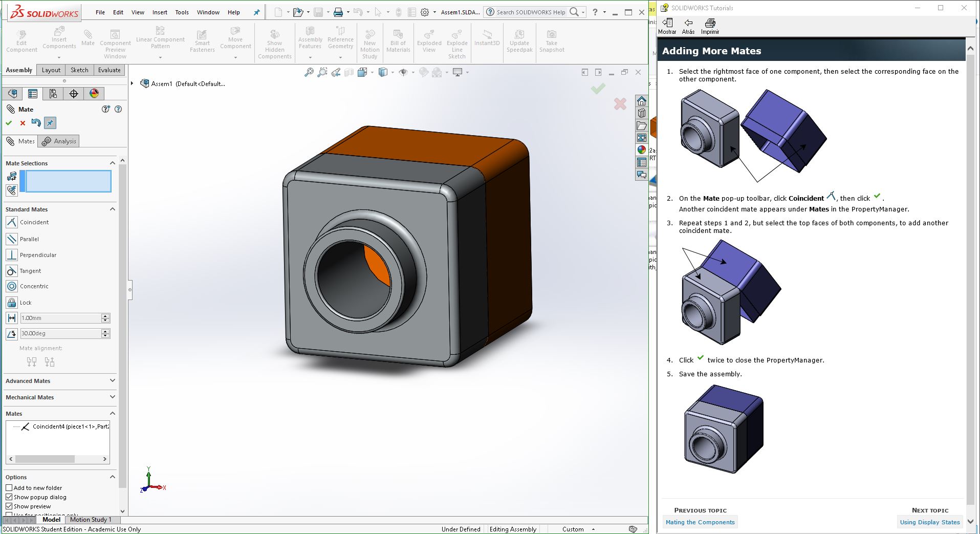Click the mate selections entity box

tap(68, 181)
